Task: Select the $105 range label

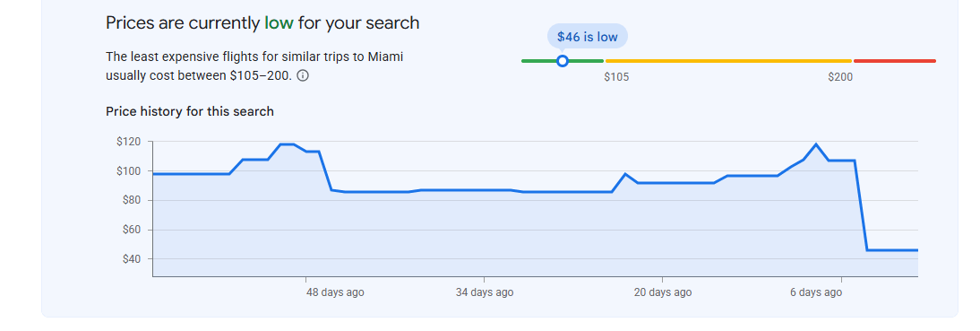Action: (616, 77)
